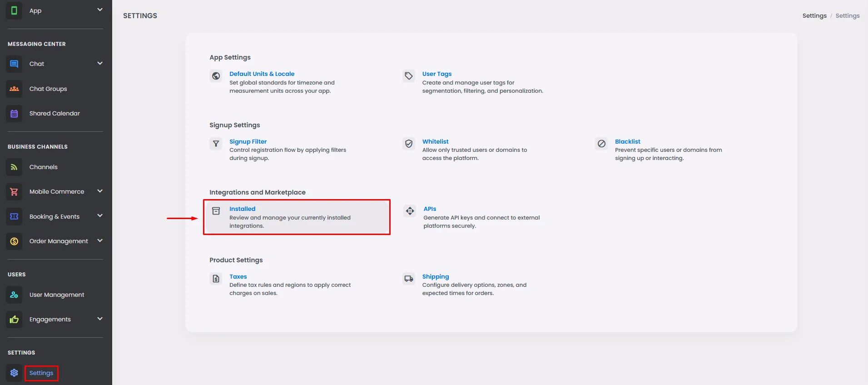The width and height of the screenshot is (868, 385).
Task: Open the App dropdown at top of sidebar
Action: pyautogui.click(x=100, y=10)
